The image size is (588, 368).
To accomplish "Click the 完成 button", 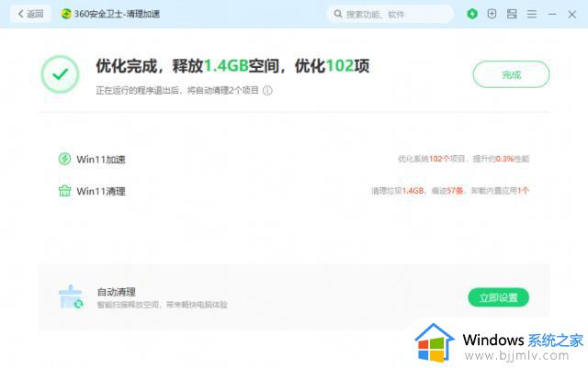I will coord(511,74).
